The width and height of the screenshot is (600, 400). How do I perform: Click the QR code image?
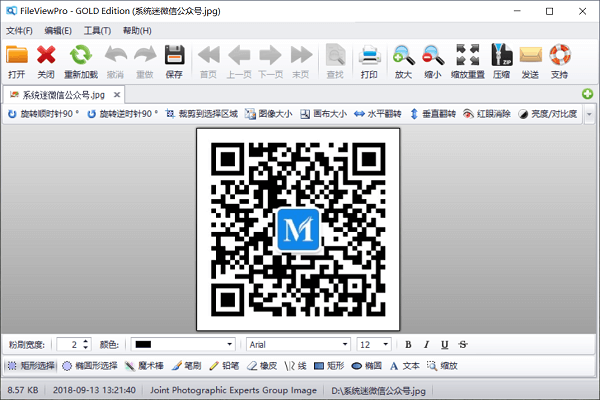298,229
